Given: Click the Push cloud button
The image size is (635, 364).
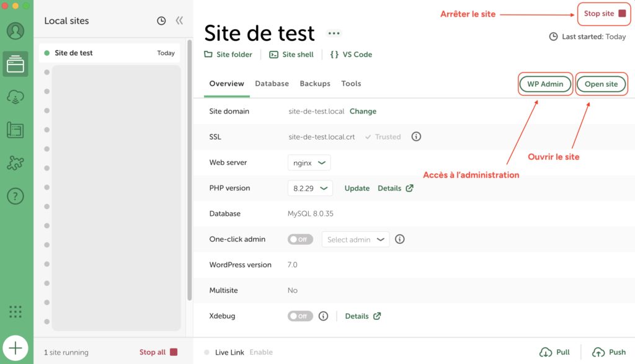Looking at the screenshot, I should [609, 352].
